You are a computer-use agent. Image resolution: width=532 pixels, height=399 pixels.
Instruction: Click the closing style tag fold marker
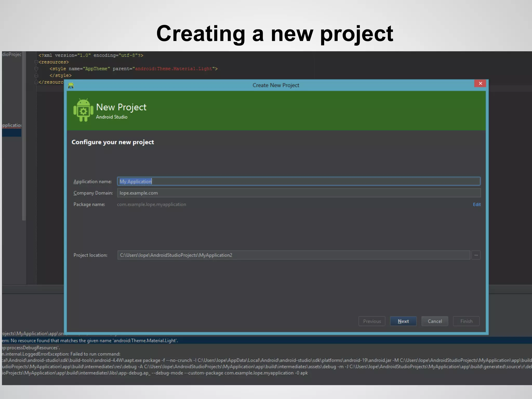36,75
